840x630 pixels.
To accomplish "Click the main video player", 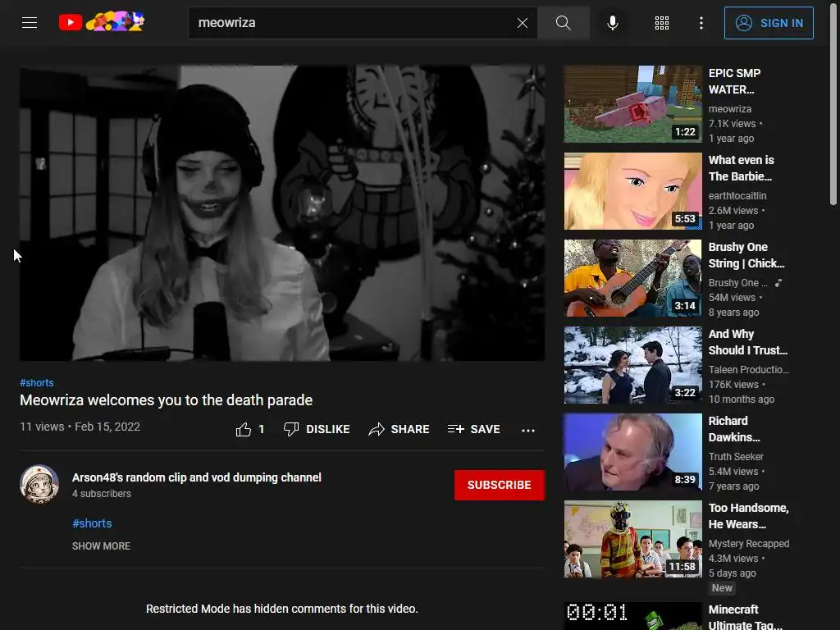I will [282, 212].
